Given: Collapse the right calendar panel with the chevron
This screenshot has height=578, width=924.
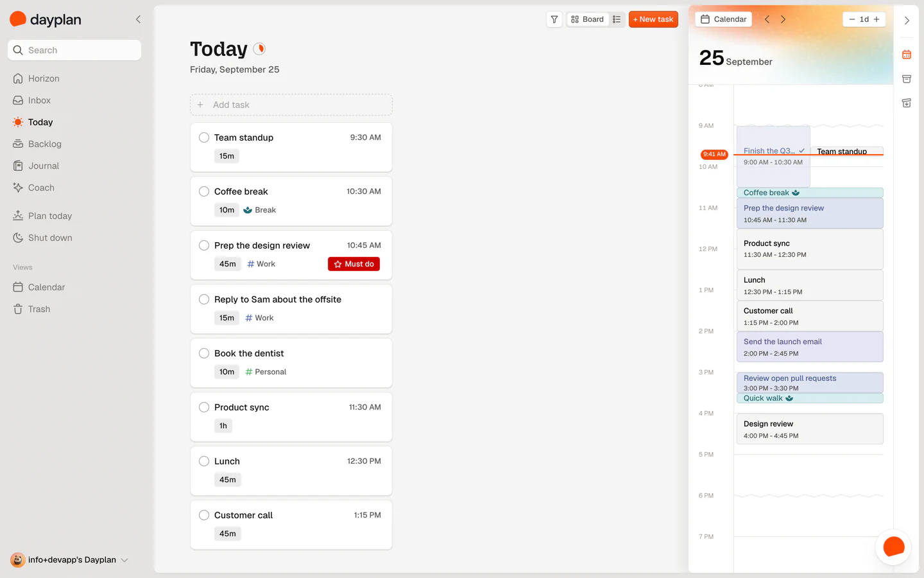Looking at the screenshot, I should click(907, 21).
